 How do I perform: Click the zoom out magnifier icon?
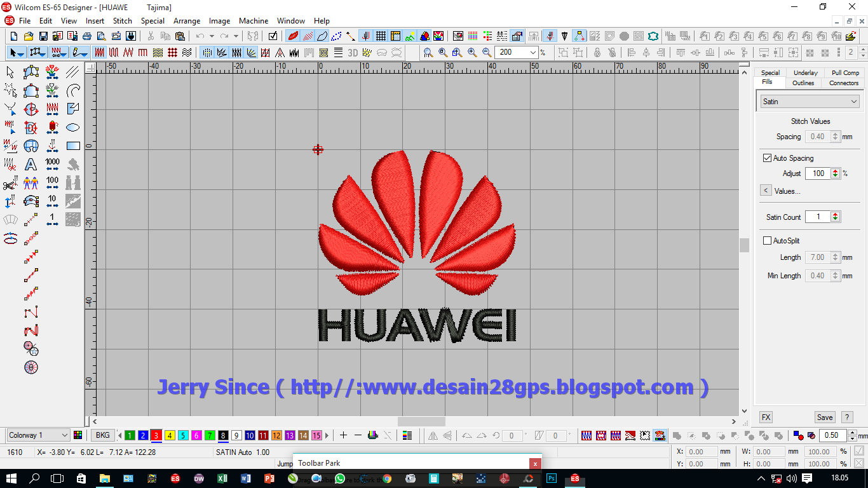coord(487,53)
